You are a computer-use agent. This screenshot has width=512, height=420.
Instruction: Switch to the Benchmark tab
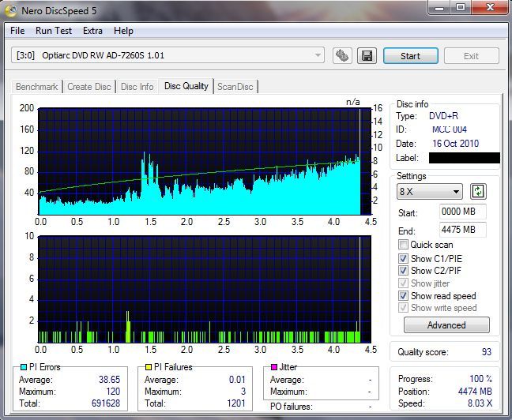click(37, 87)
